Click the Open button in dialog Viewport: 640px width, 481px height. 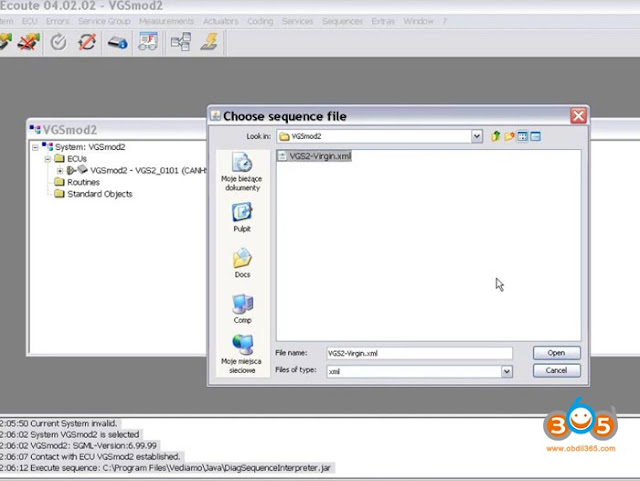[x=556, y=353]
